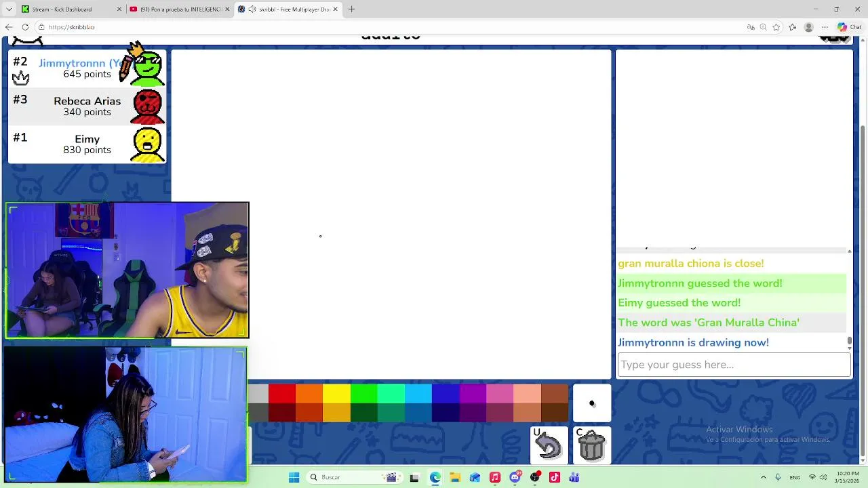Viewport: 868px width, 488px height.
Task: Click the guess input field
Action: coord(734,365)
